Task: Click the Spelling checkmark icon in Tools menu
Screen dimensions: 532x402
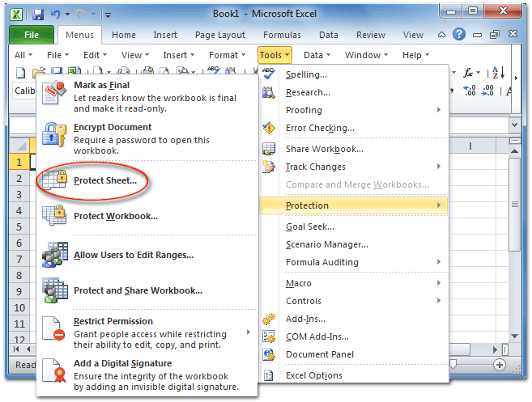Action: click(x=270, y=74)
